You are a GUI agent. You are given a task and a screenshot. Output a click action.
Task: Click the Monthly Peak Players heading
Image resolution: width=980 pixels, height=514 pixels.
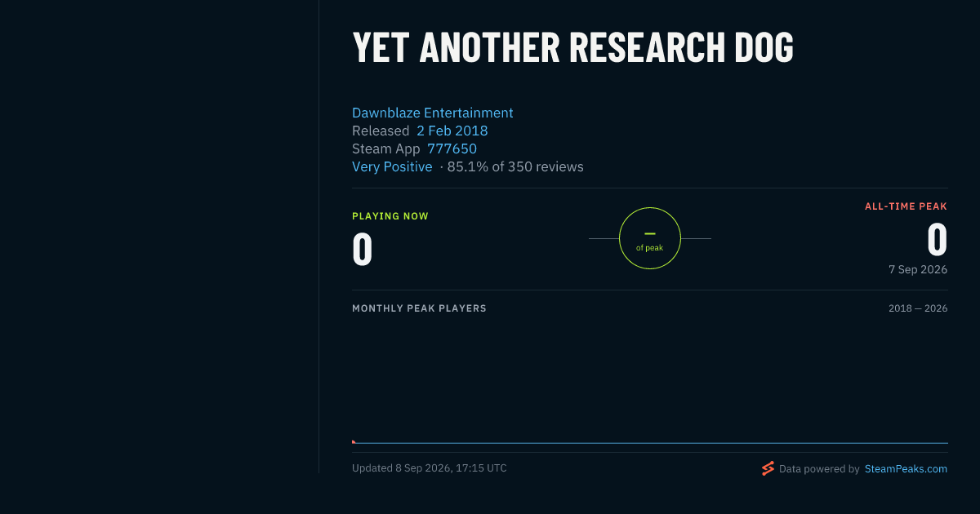point(419,308)
